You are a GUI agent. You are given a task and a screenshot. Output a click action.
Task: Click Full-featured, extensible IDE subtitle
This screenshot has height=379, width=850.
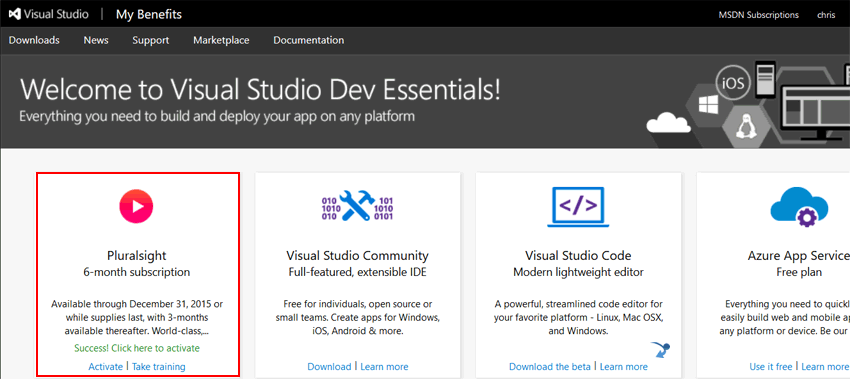tap(357, 272)
